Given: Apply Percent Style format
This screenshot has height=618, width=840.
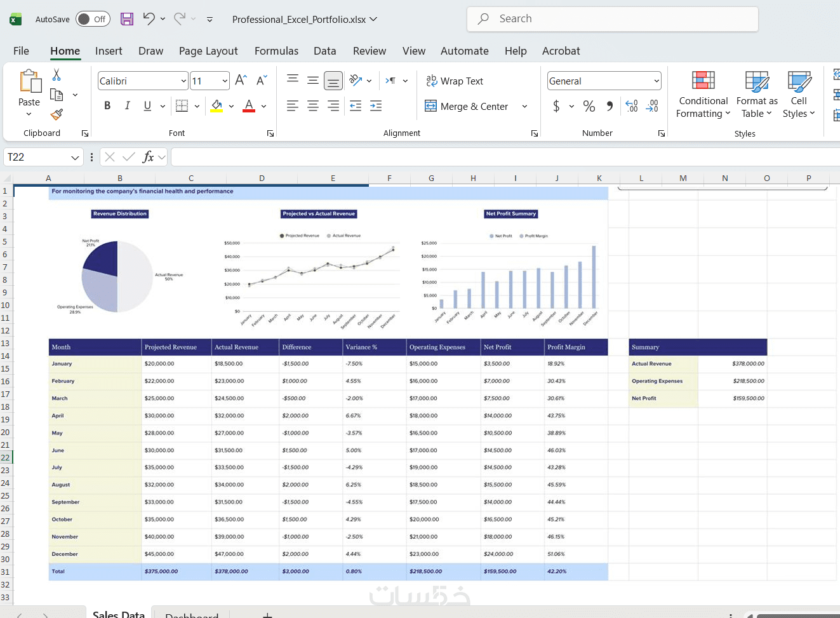Looking at the screenshot, I should coord(589,106).
